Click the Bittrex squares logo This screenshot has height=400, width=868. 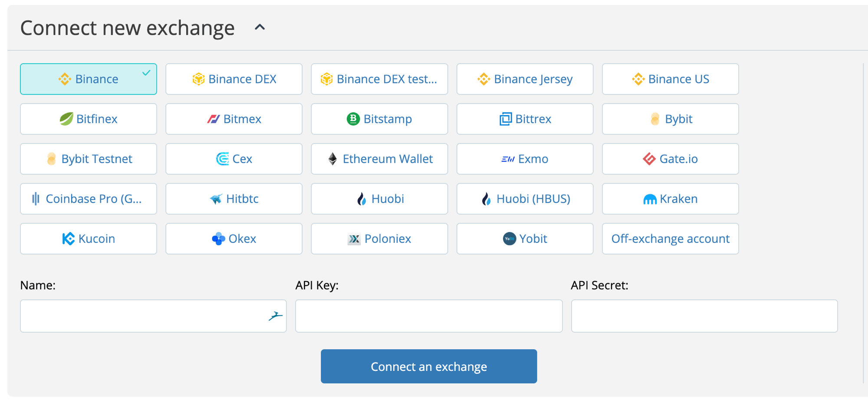point(506,119)
